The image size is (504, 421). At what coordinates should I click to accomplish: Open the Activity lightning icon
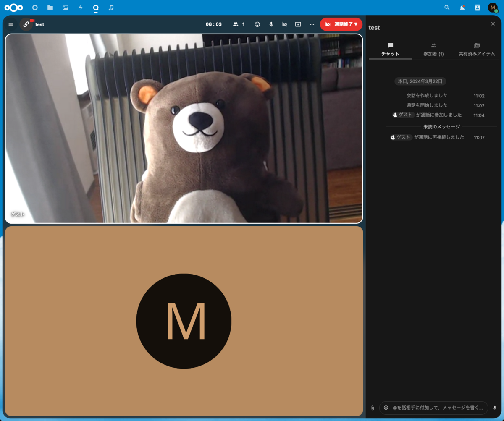coord(81,8)
